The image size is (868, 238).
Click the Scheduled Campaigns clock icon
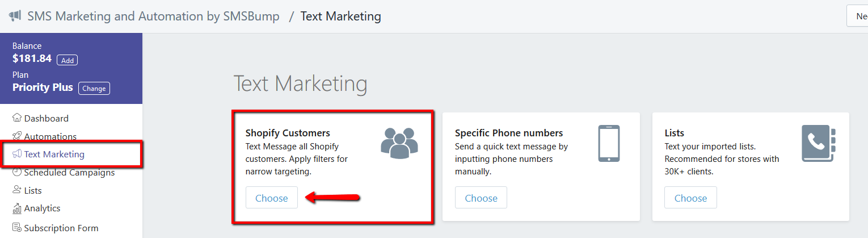tap(17, 172)
